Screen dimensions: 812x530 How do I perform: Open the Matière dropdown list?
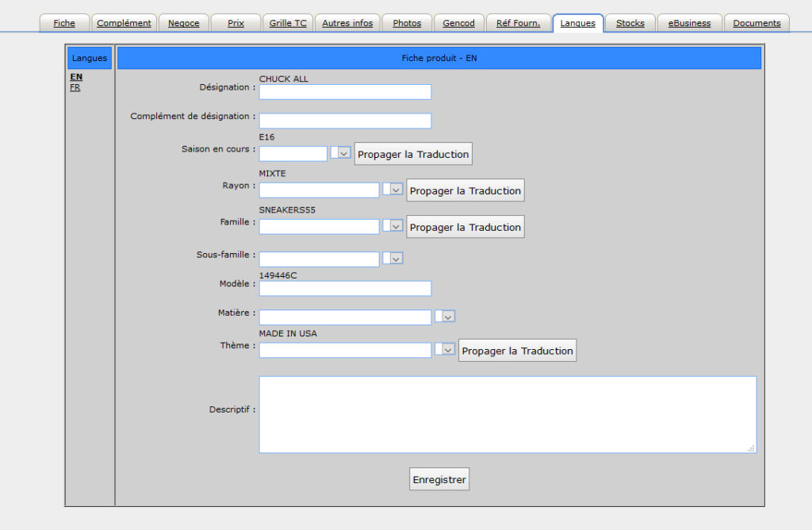tap(449, 317)
